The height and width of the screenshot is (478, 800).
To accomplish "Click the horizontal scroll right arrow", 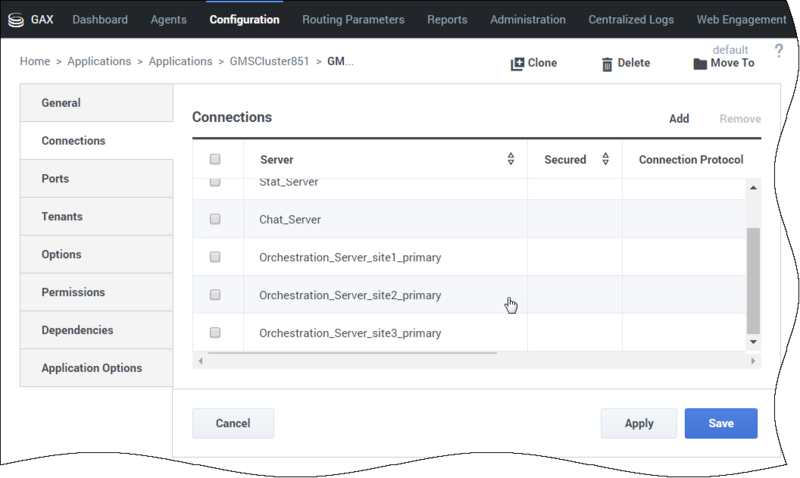I will tap(753, 361).
